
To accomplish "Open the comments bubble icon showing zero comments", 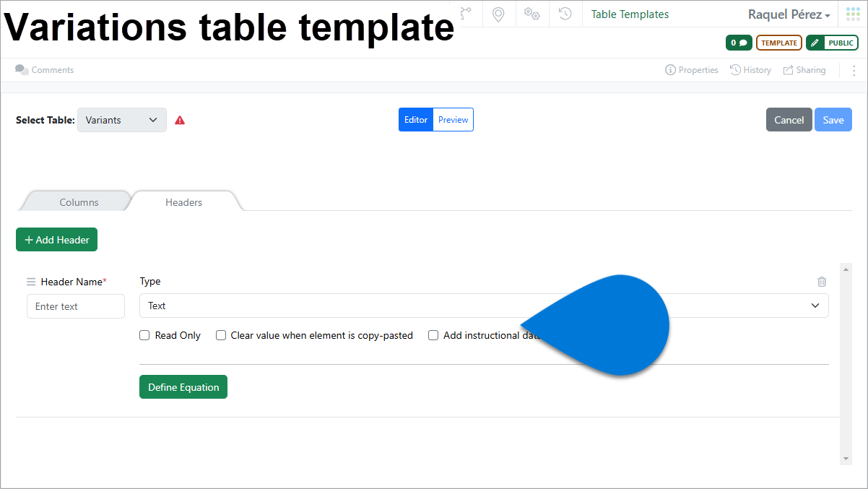I will click(738, 43).
